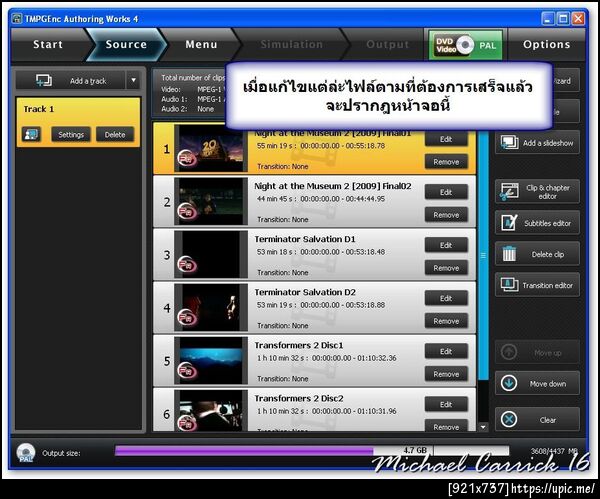Remove the Terminator Salvation D1 clip
Viewport: 600px width, 499px height.
pyautogui.click(x=446, y=268)
